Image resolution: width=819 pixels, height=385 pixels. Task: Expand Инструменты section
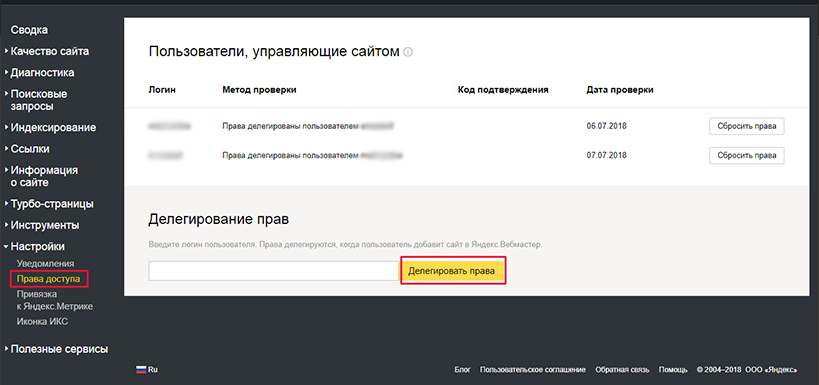click(x=45, y=226)
